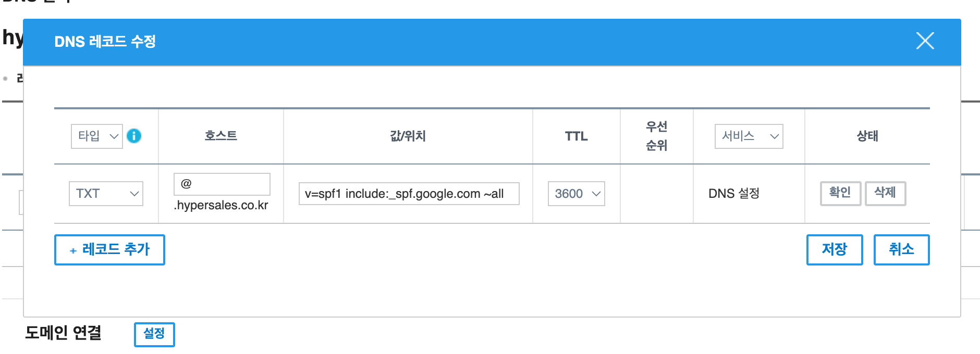Click 설정 button next to 도메인 연결
The width and height of the screenshot is (980, 354).
pyautogui.click(x=154, y=334)
